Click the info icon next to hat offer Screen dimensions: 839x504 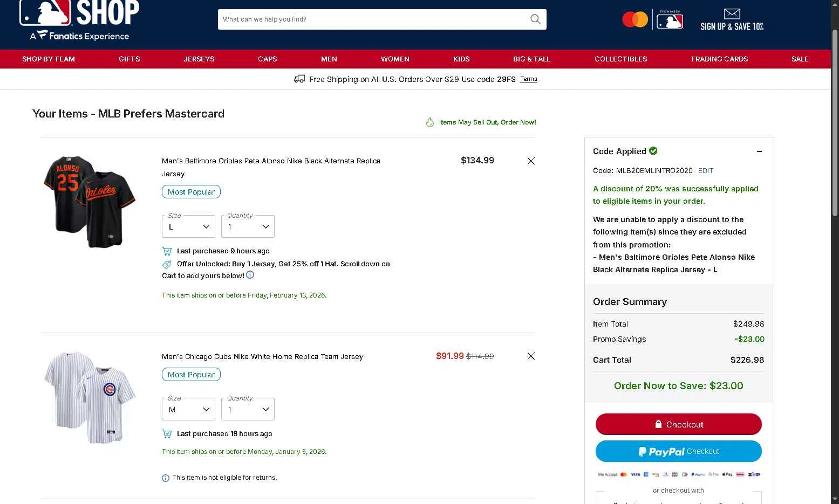pos(250,275)
